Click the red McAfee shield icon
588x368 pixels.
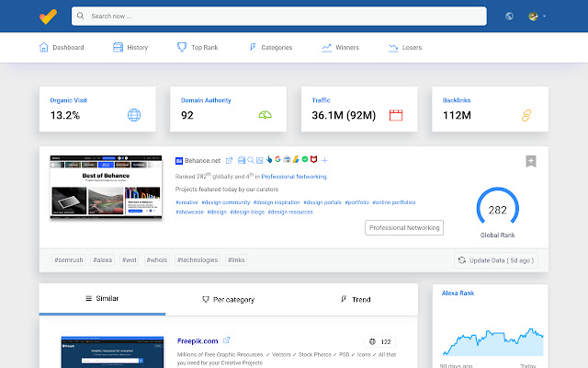coord(314,159)
